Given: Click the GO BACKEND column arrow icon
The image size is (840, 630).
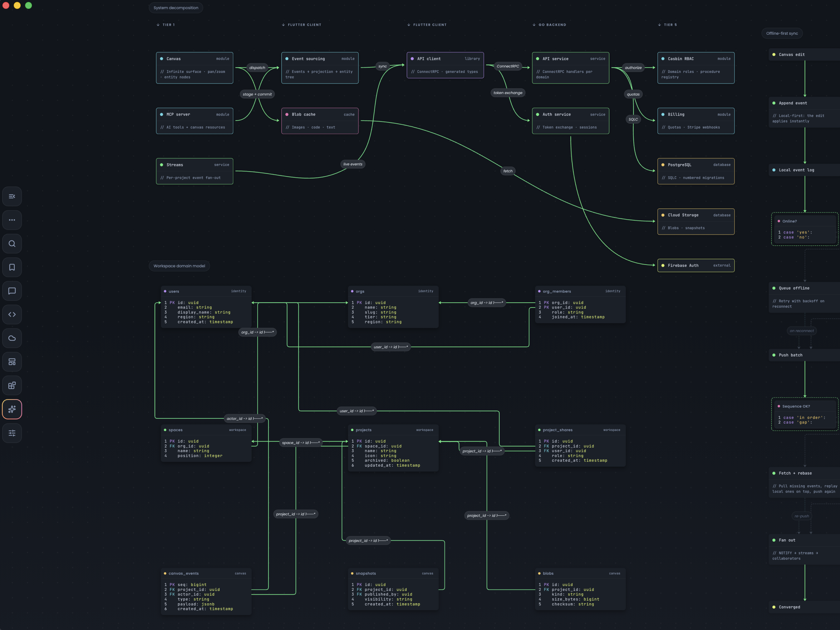Looking at the screenshot, I should pyautogui.click(x=534, y=25).
